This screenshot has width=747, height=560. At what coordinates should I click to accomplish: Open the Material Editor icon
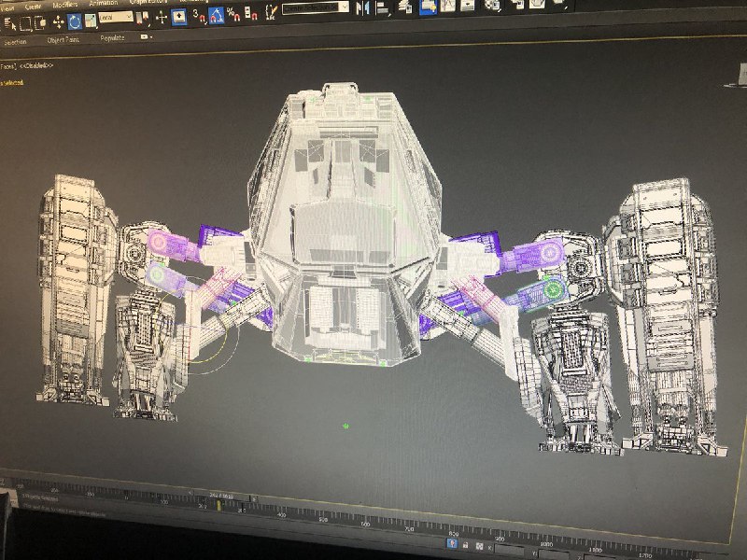(492, 5)
